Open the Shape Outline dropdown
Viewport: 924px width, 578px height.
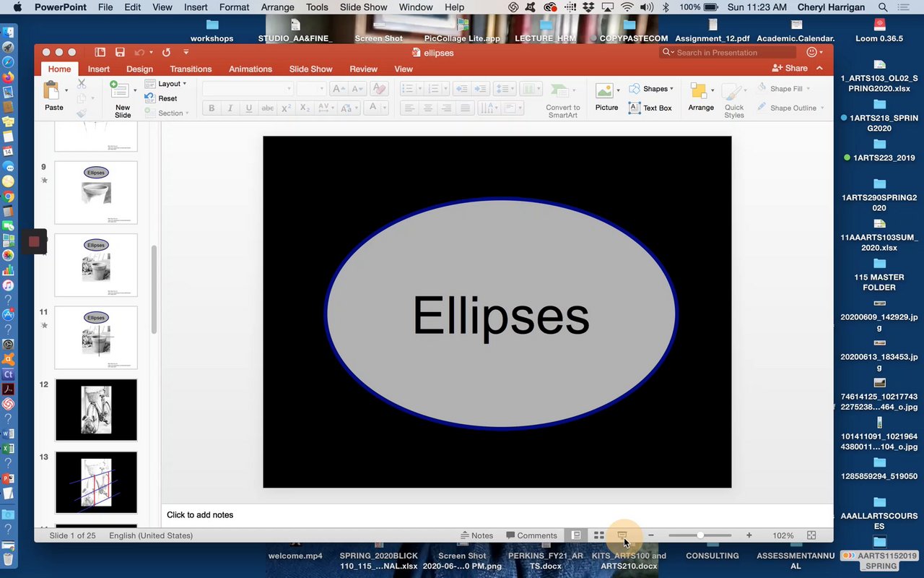tap(791, 108)
